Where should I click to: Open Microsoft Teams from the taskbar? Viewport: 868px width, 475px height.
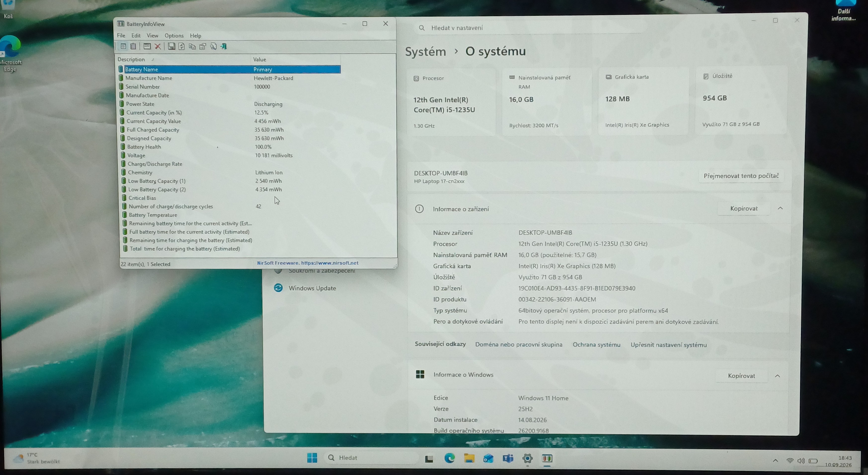point(508,458)
